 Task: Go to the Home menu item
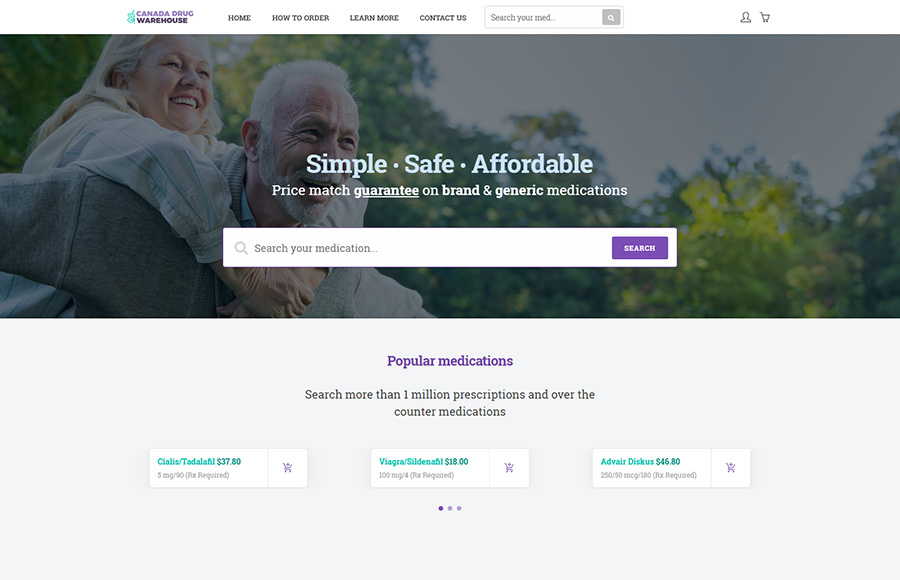click(x=239, y=18)
